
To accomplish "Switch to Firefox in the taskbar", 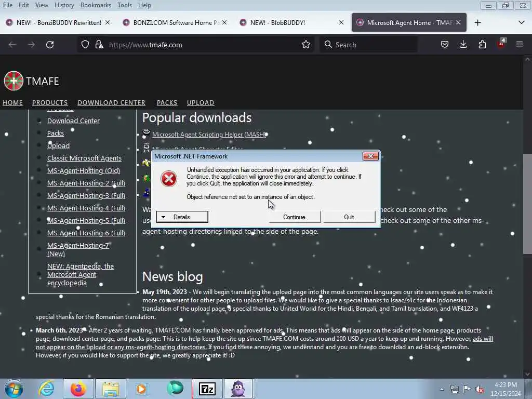I will (x=78, y=389).
